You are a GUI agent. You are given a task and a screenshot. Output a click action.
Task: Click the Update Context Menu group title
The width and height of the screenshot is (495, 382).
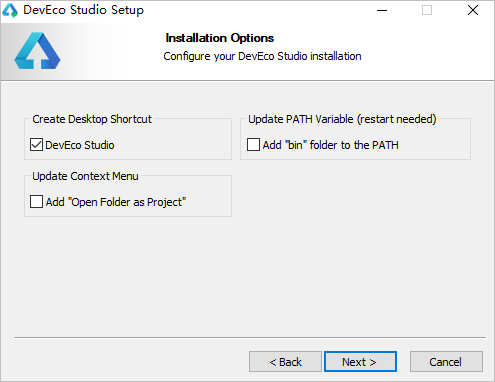(85, 176)
